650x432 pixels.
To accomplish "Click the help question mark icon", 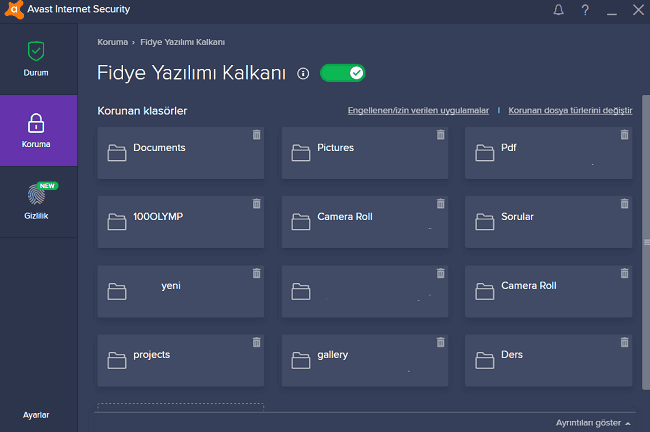I will click(x=584, y=11).
